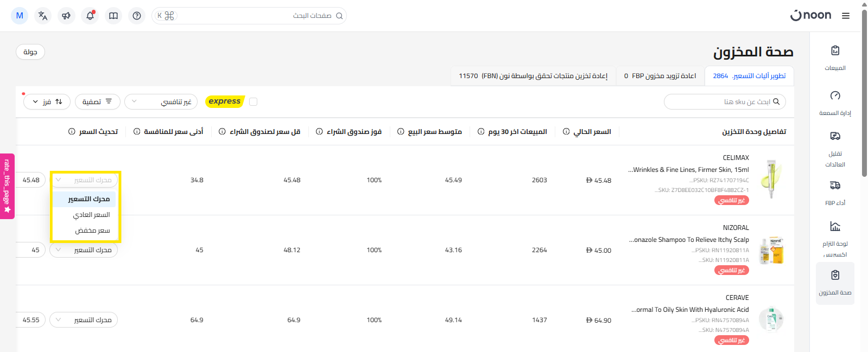868x352 pixels.
Task: Switch to اعادة تزويد مخزون FBP tab
Action: pyautogui.click(x=660, y=76)
